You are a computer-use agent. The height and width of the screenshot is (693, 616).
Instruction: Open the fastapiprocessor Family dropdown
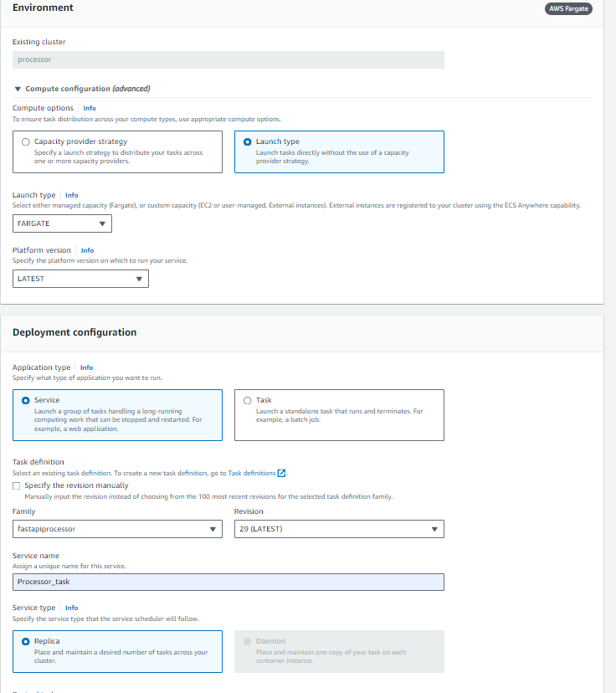tap(116, 528)
